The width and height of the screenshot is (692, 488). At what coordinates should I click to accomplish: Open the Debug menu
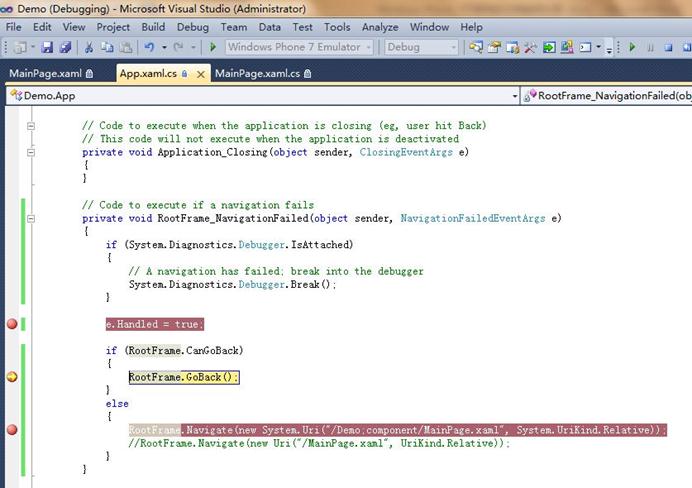[x=193, y=27]
